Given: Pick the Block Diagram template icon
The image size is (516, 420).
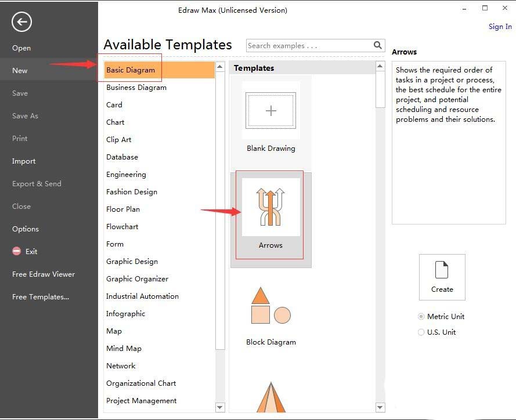Looking at the screenshot, I should (x=271, y=306).
